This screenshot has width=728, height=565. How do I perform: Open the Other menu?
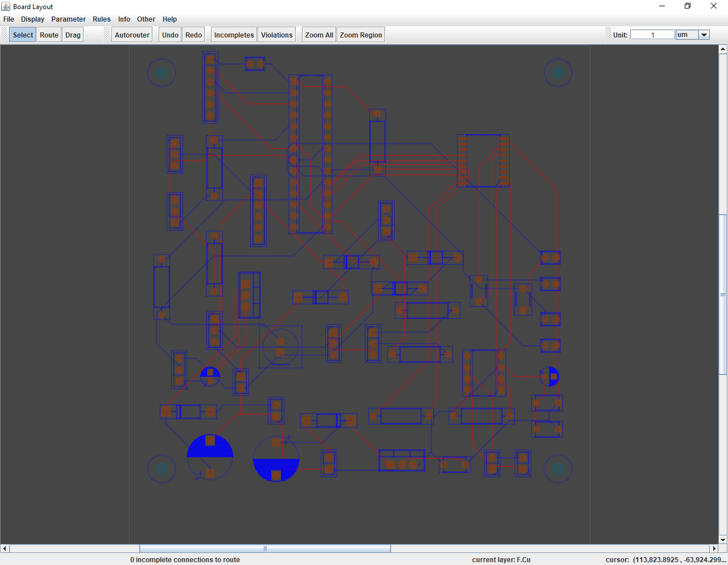click(x=146, y=19)
